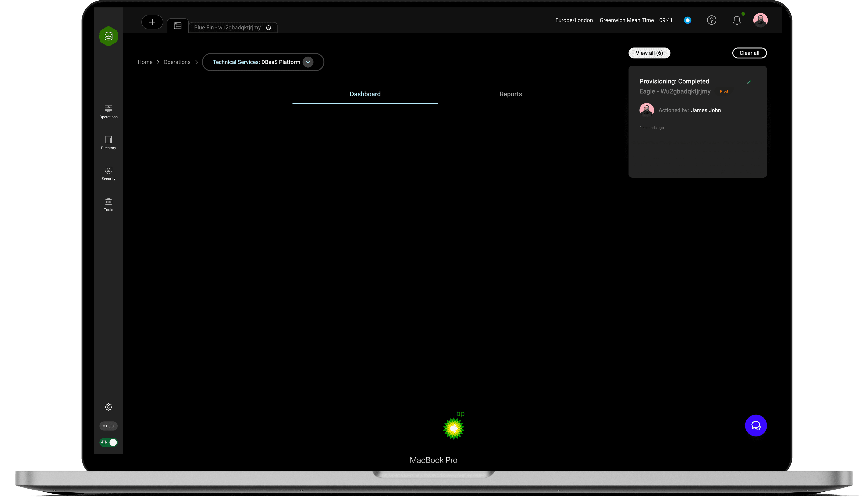Mark Provisioning notification checkmark
Image resolution: width=868 pixels, height=497 pixels.
pyautogui.click(x=748, y=82)
